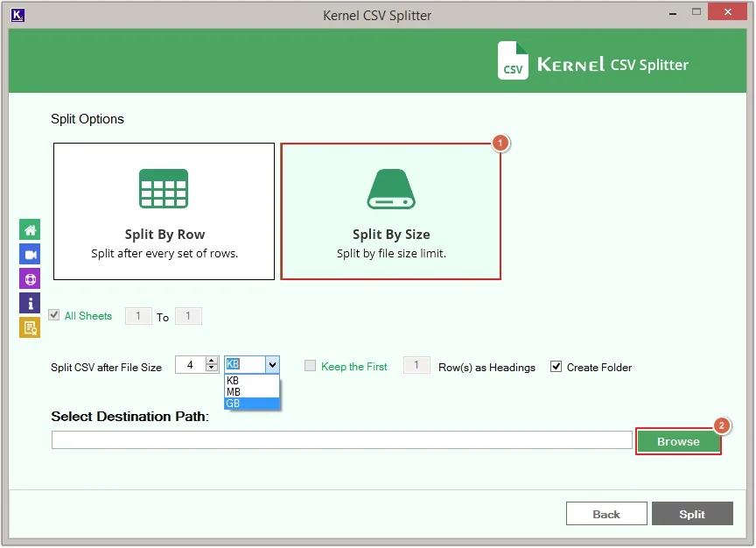Click the Browse button
Image resolution: width=756 pixels, height=548 pixels.
click(x=678, y=441)
